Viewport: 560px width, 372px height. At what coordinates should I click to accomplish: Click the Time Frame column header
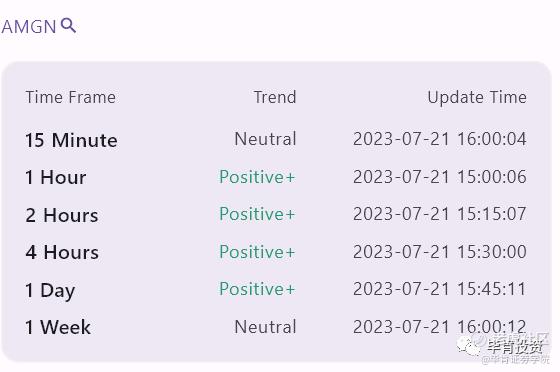click(71, 97)
